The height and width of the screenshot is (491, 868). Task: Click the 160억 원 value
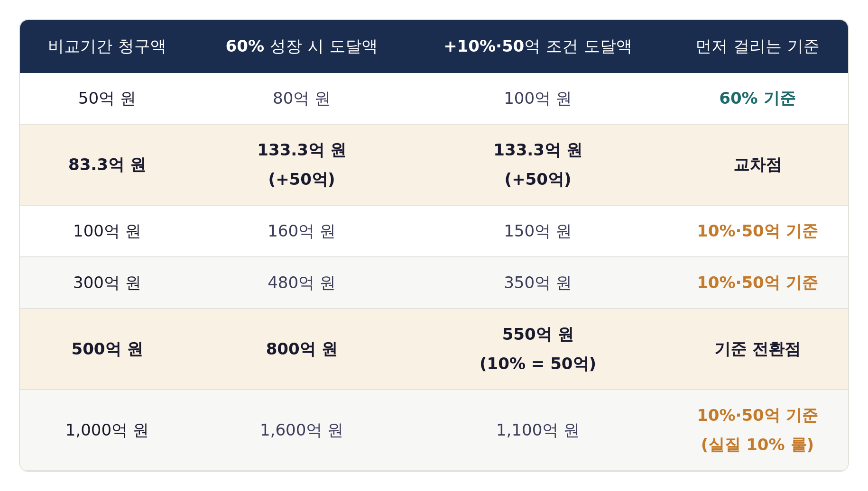[x=301, y=231]
